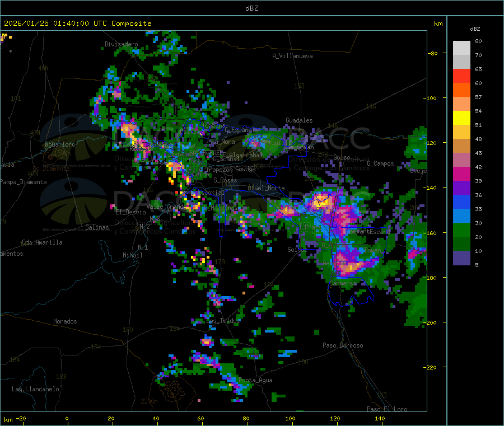
Task: Click the '100' tick on the bottom axis
Action: tap(290, 418)
